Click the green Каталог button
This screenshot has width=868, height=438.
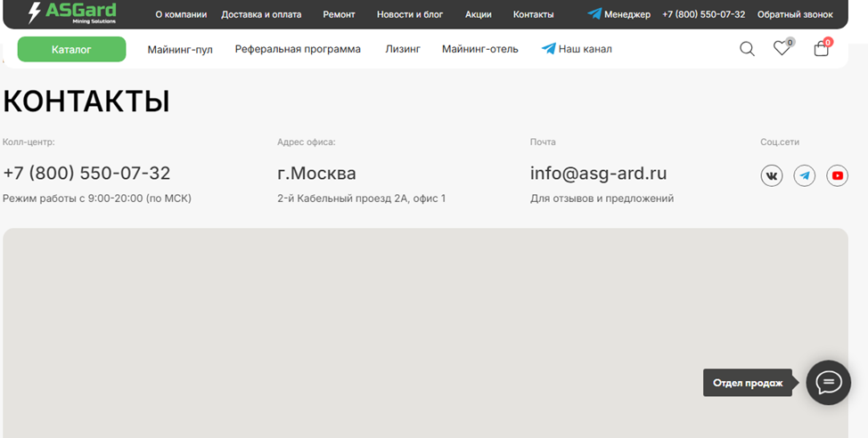click(x=71, y=50)
